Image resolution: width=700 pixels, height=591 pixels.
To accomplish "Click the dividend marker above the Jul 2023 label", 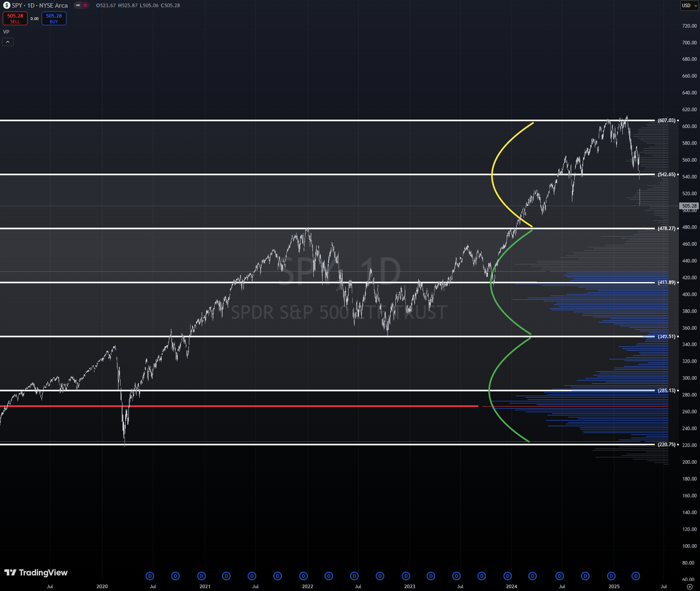I will click(x=456, y=576).
